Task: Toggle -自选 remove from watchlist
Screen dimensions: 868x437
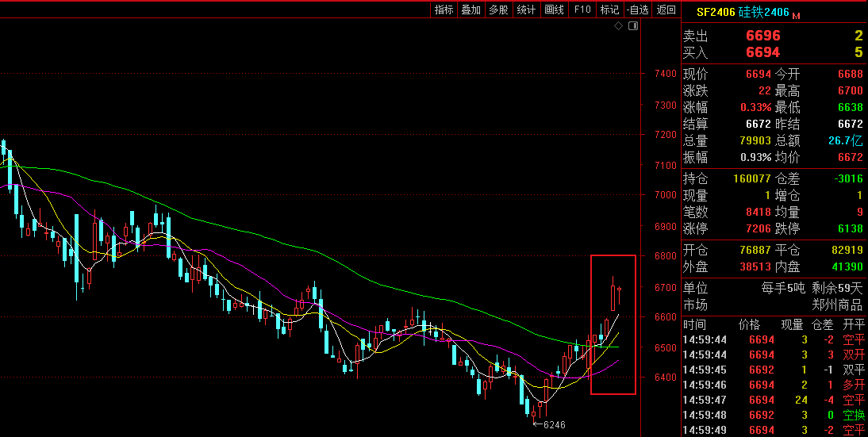Action: coord(637,10)
